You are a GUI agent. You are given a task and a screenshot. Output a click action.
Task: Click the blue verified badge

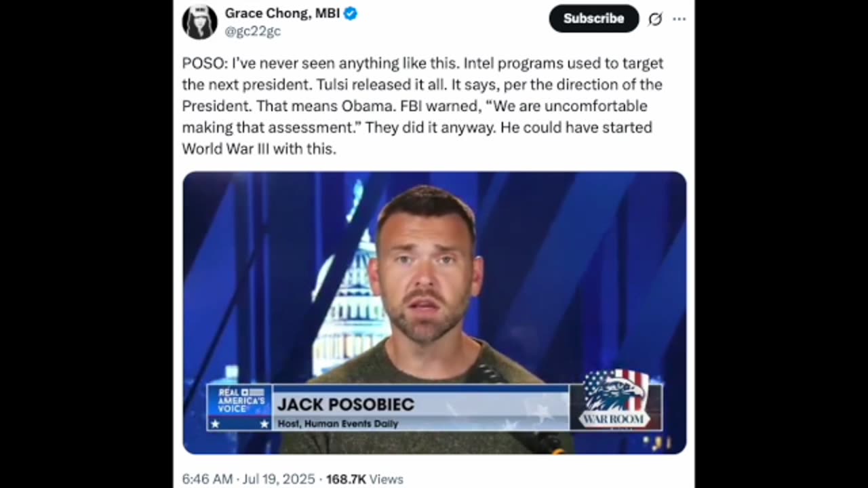(x=351, y=13)
